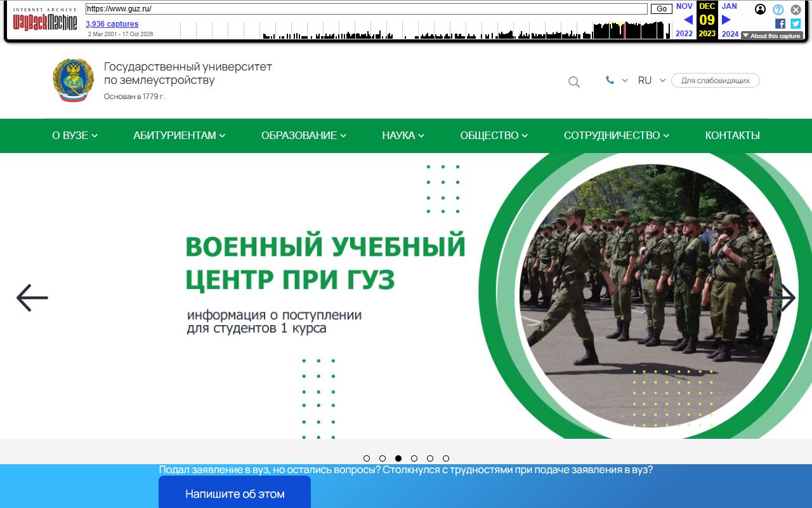Expand НАУКА menu
The width and height of the screenshot is (812, 508).
click(x=403, y=135)
